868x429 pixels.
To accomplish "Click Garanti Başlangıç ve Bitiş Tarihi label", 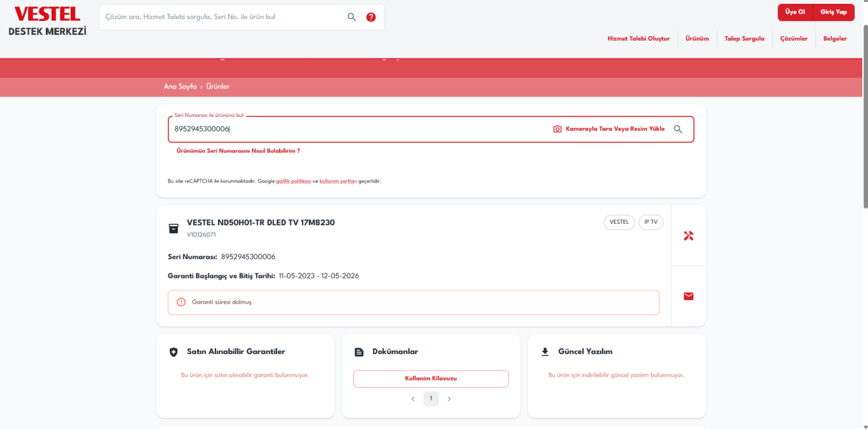I will pos(221,276).
